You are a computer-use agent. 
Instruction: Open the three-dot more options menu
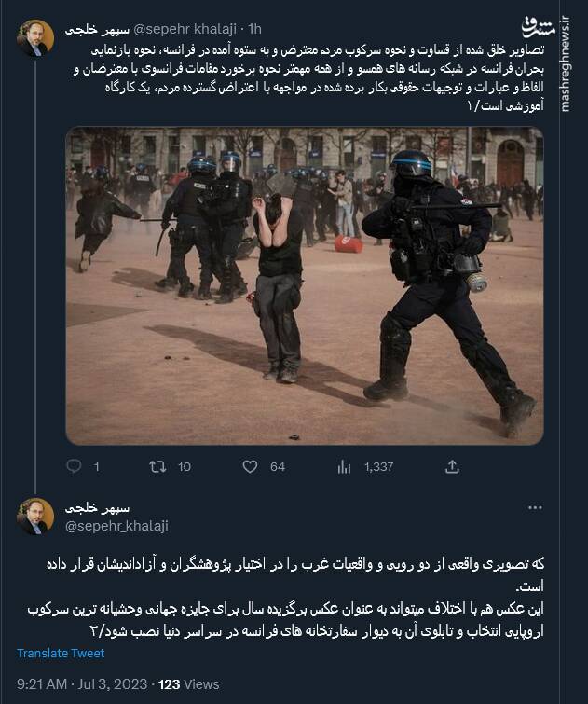(x=535, y=508)
